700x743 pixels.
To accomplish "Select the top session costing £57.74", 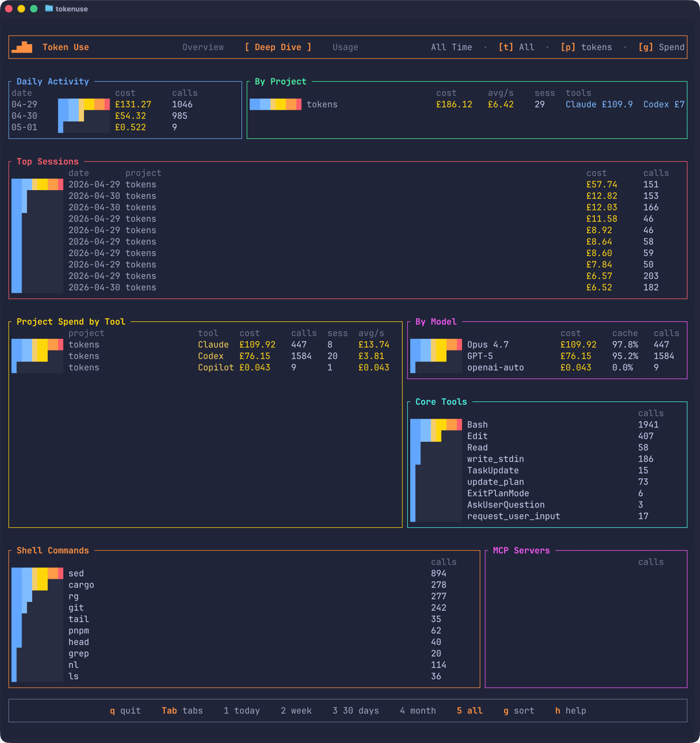I will pos(348,184).
